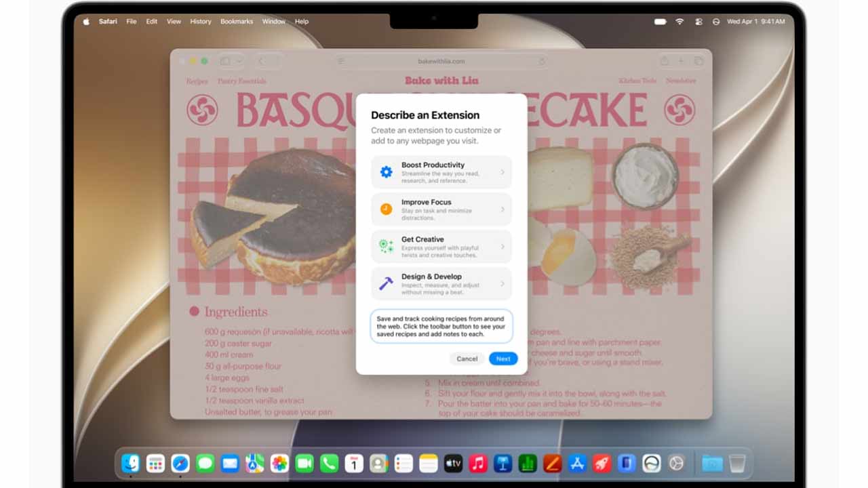Open Maps from the Dock
The height and width of the screenshot is (488, 868).
(x=255, y=463)
